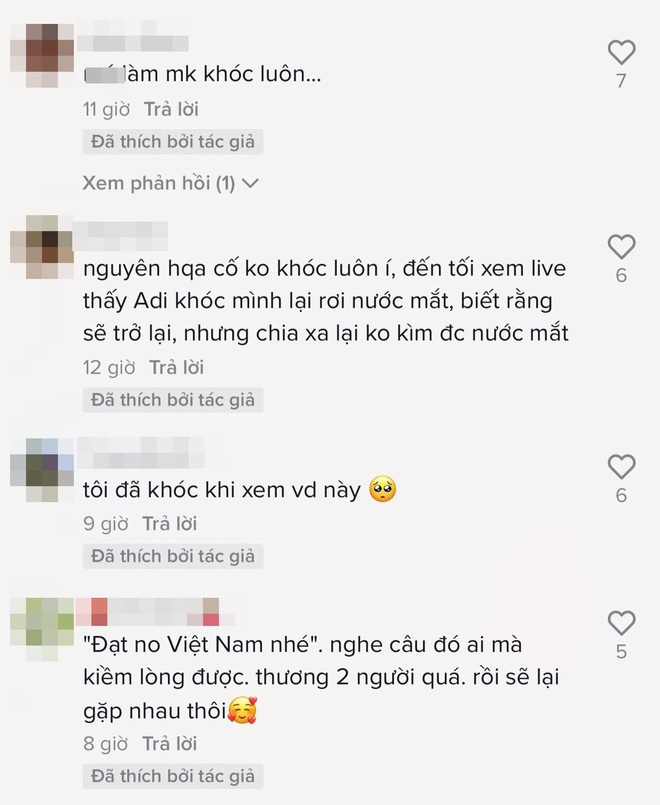Click 'Đã thích bởi tác giả' under 8 giờ comment
This screenshot has width=660, height=805.
173,776
